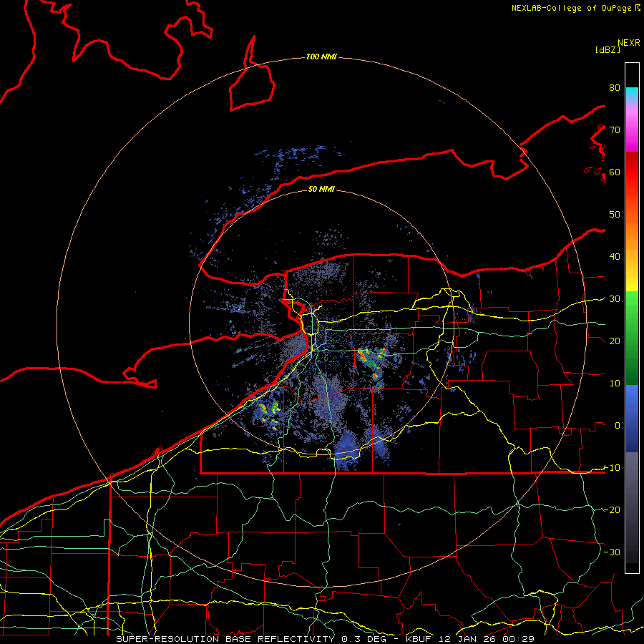Viewport: 644px width, 644px height.
Task: Click the 20 dBZ scale label
Action: pyautogui.click(x=615, y=341)
